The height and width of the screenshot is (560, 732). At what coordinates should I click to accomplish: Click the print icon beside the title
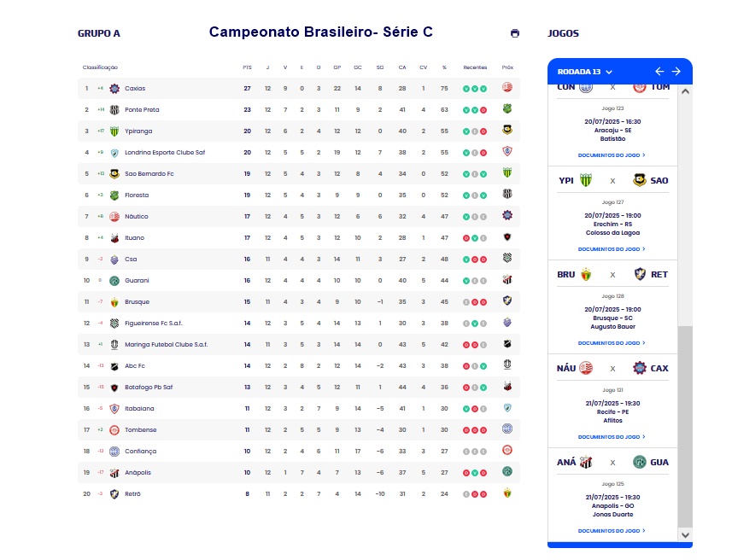click(514, 33)
